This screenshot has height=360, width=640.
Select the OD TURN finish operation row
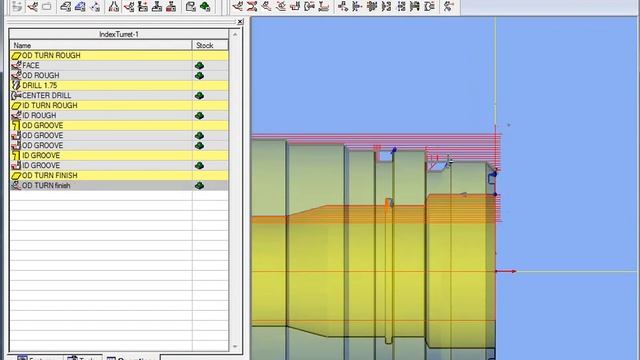[119, 185]
